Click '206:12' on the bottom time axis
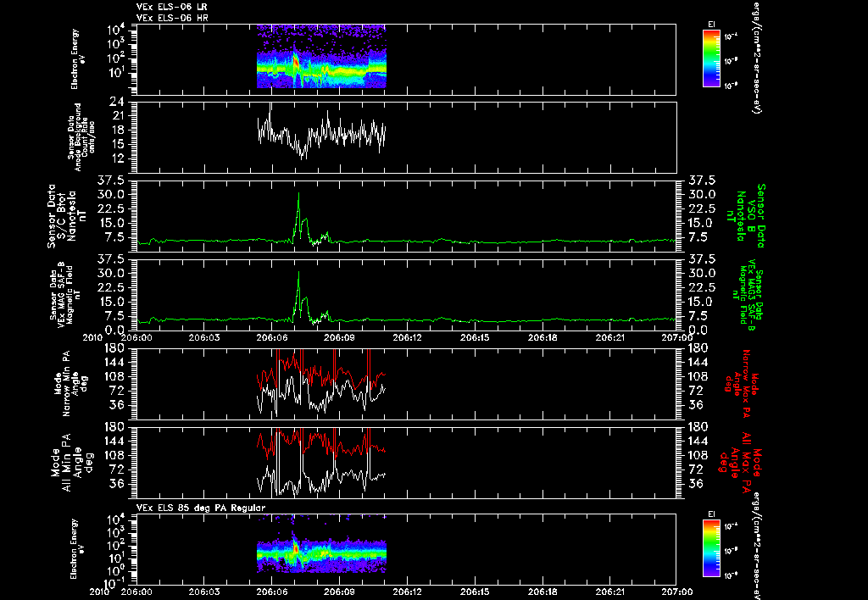 pos(407,592)
